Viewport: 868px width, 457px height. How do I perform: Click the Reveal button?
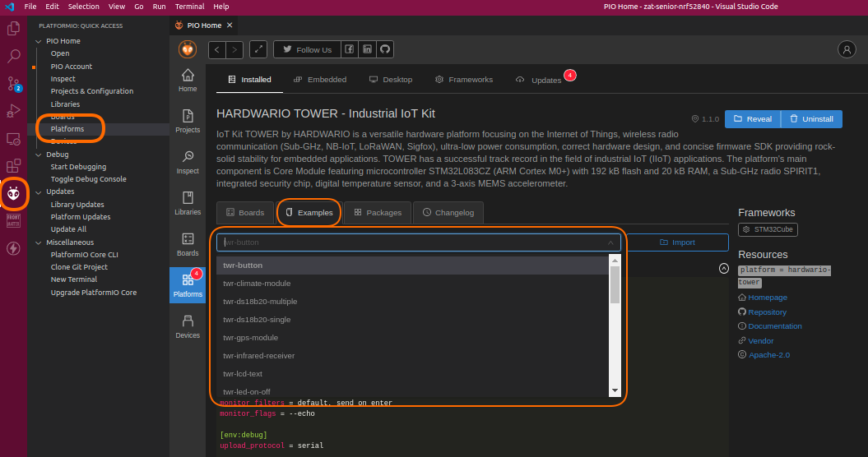point(753,119)
